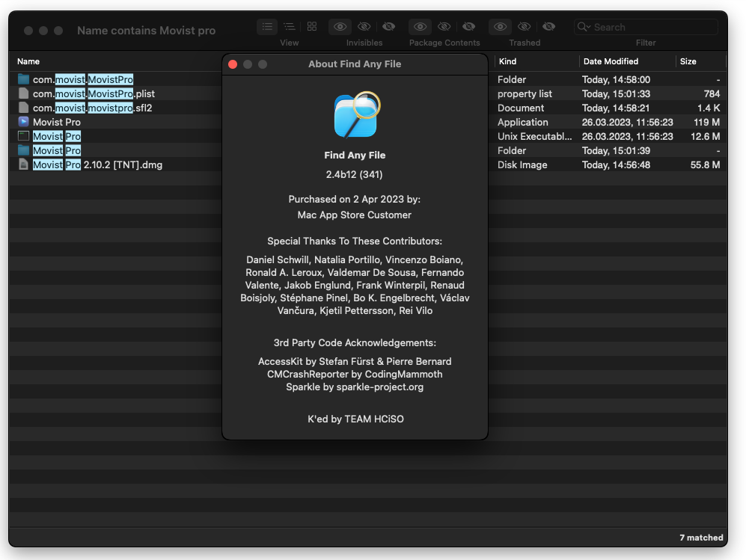Show invisible files with first Invisibles eye
The image size is (746, 560).
[x=340, y=27]
